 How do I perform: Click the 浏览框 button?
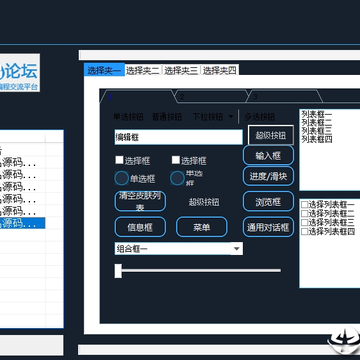coord(268,202)
